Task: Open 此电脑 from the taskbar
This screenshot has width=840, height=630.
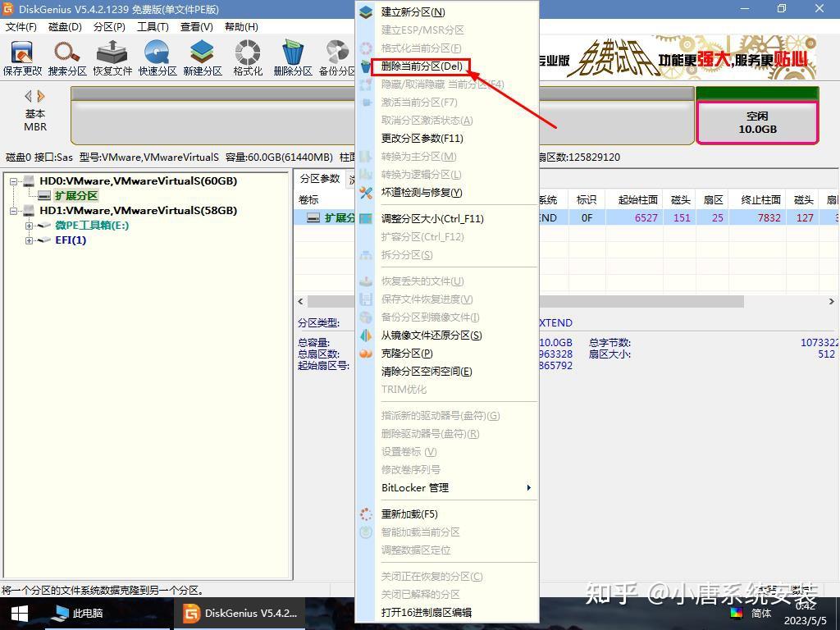Action: [x=80, y=614]
